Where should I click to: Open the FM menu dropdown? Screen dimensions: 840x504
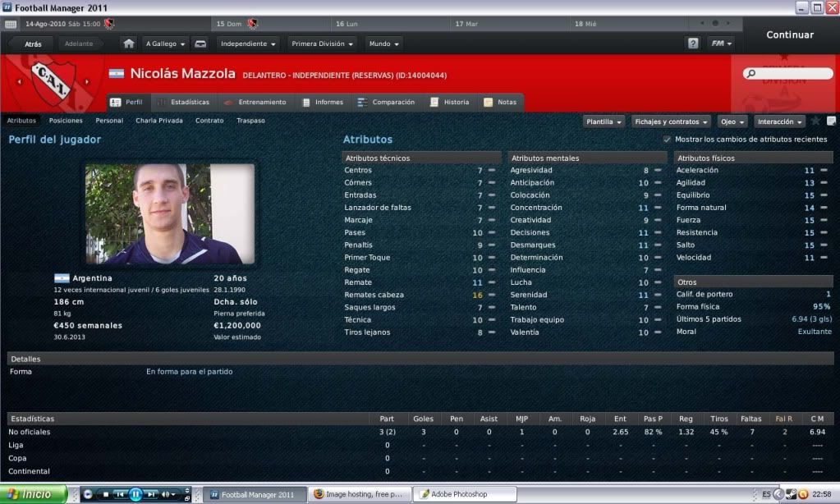(721, 44)
